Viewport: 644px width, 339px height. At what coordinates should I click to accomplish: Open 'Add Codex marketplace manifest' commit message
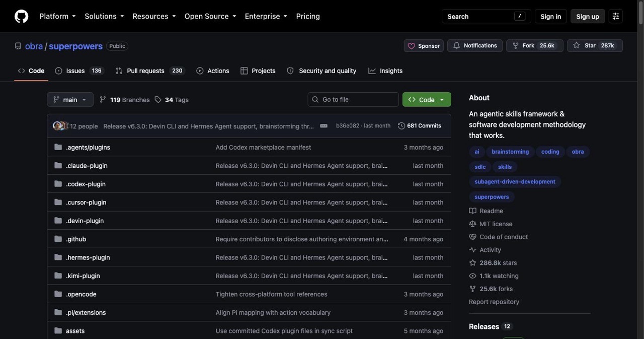(x=263, y=147)
